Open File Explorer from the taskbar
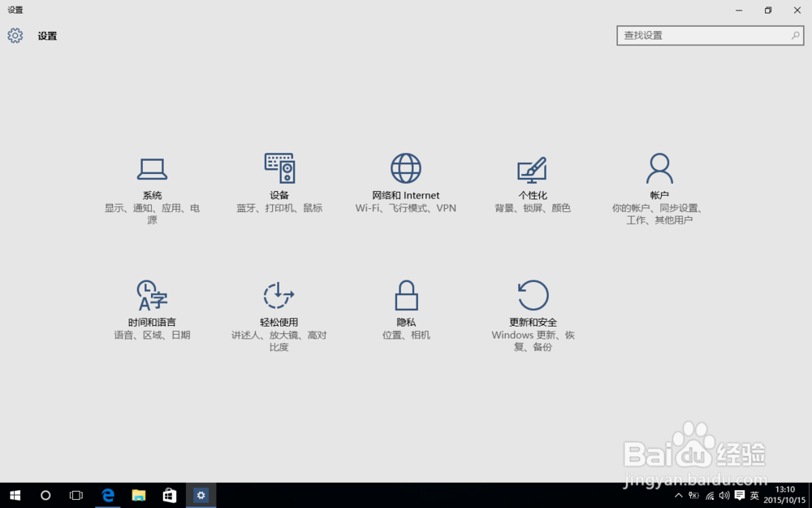This screenshot has width=812, height=508. (138, 495)
